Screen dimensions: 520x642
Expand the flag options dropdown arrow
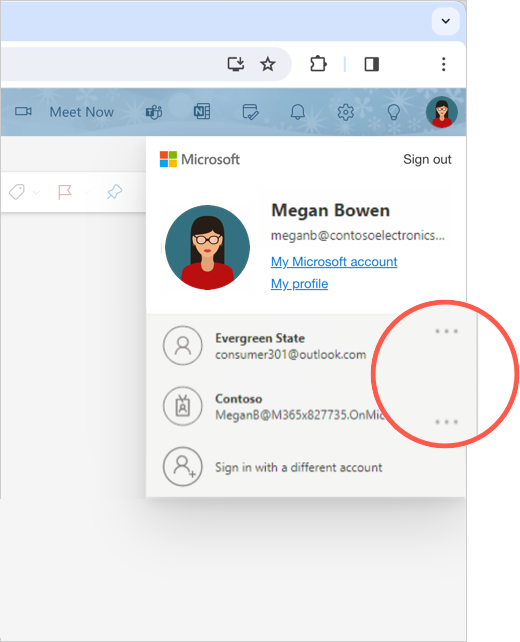coord(86,192)
